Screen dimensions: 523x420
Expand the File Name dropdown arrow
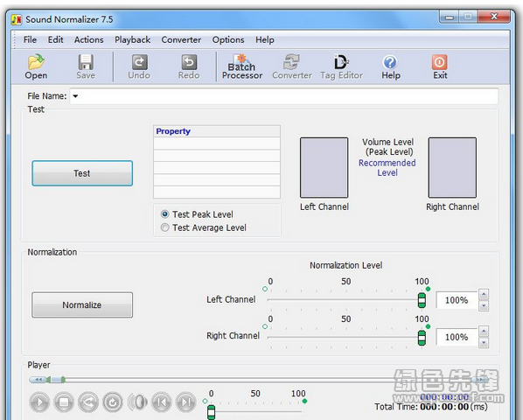tap(76, 96)
